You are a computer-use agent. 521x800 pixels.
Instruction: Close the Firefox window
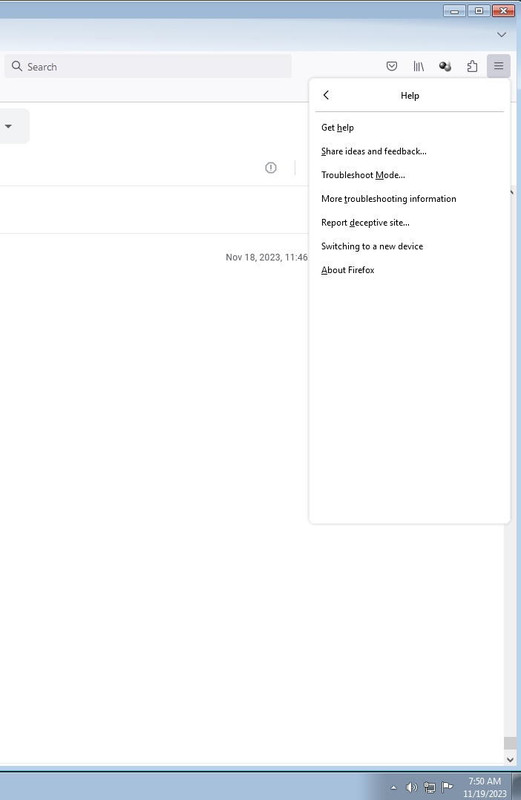[503, 11]
